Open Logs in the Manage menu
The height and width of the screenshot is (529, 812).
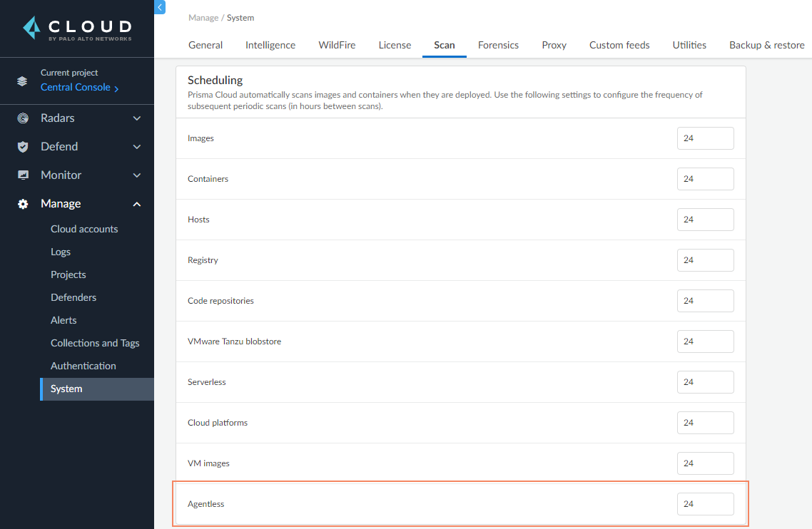[61, 252]
